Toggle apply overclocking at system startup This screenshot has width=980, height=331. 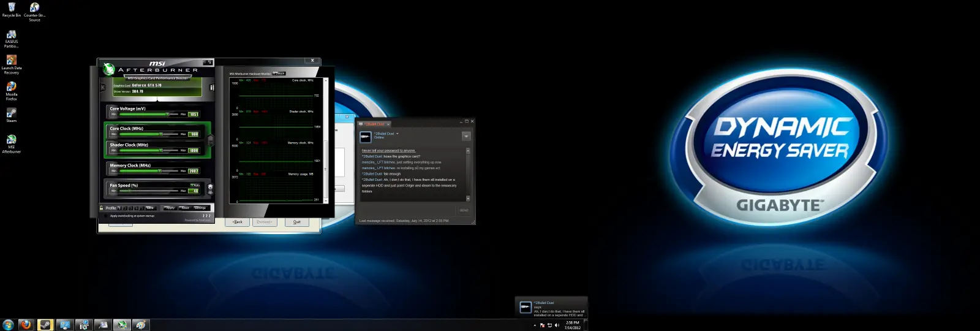click(x=107, y=216)
